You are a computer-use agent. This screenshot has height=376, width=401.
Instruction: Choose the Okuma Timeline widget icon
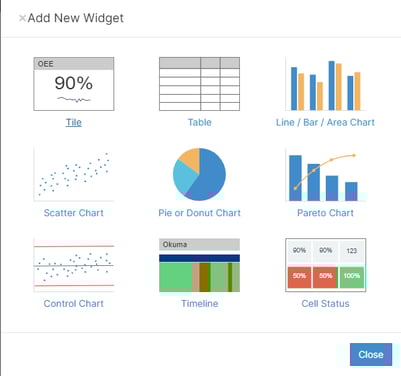[199, 265]
